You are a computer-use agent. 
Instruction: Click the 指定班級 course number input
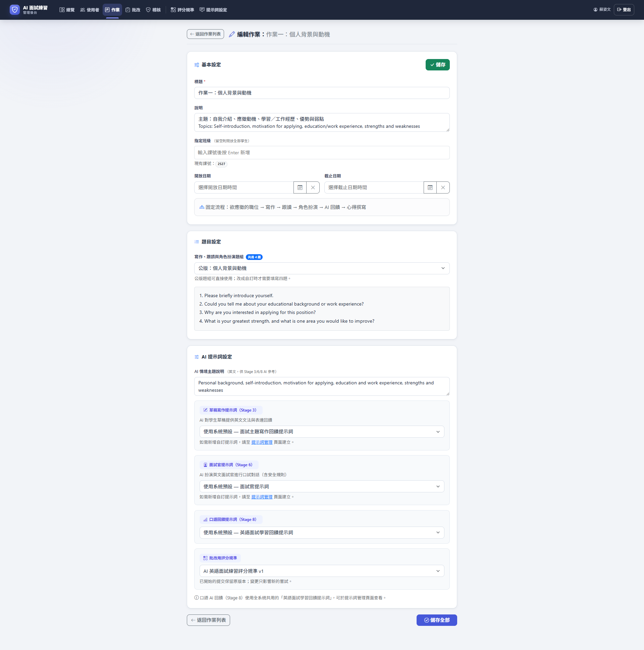click(322, 153)
